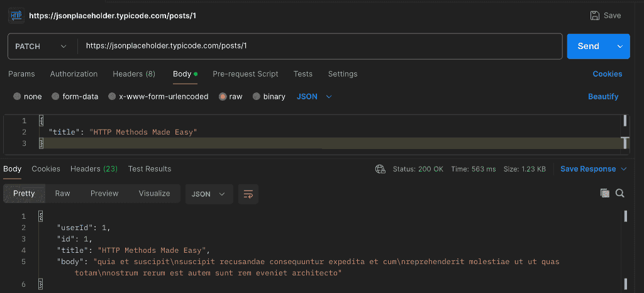Click line 2 title in the request body editor

[123, 132]
